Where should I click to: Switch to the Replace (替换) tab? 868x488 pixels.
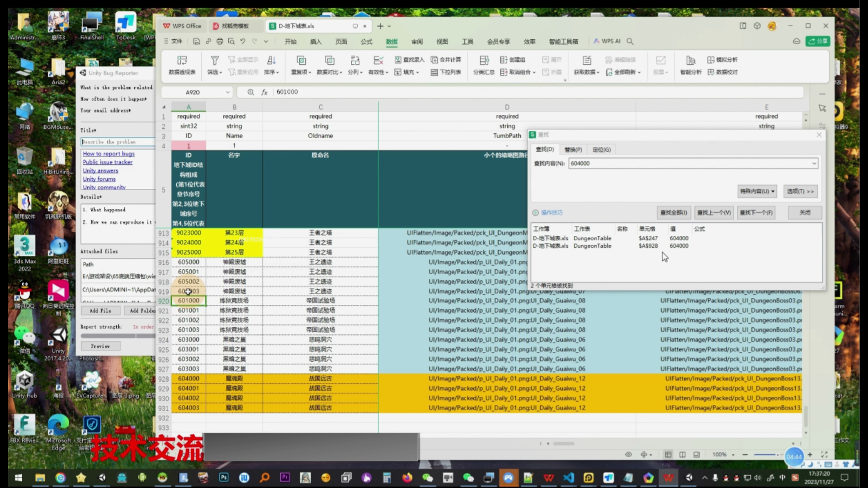(x=573, y=150)
